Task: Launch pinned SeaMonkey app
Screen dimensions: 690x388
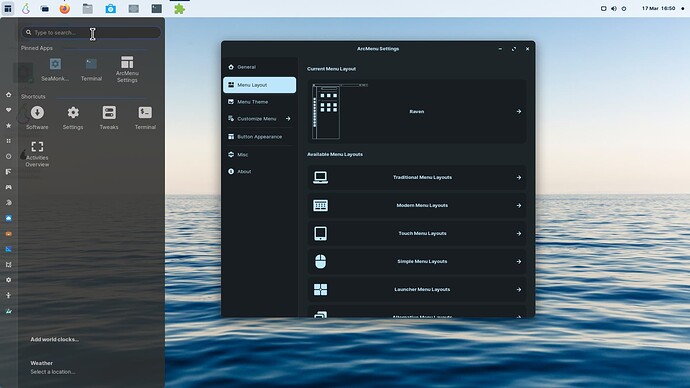Action: click(55, 69)
